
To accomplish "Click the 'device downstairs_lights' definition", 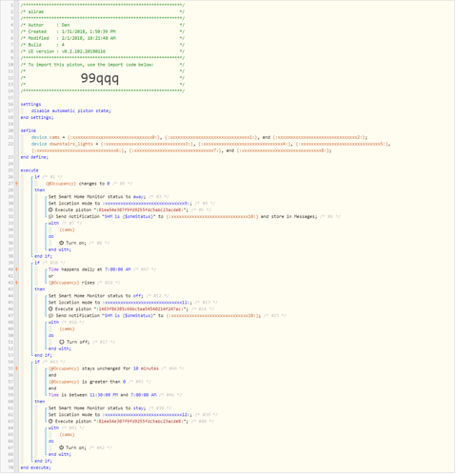I will (210, 148).
